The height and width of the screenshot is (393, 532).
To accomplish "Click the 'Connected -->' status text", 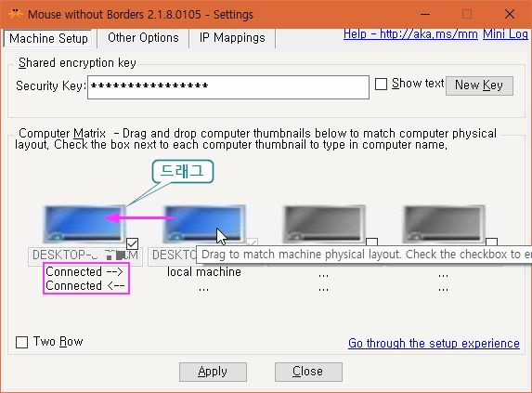I will [84, 271].
